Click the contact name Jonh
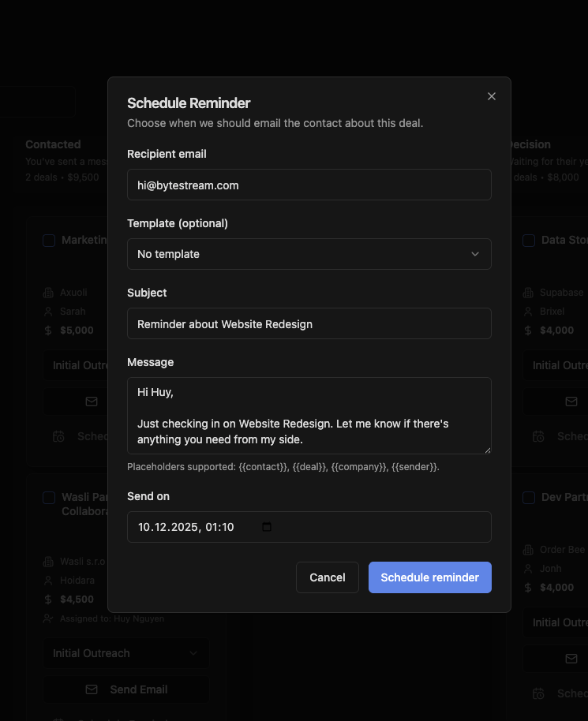 tap(550, 569)
